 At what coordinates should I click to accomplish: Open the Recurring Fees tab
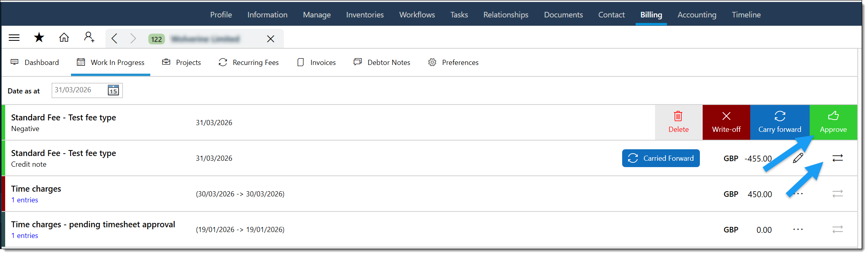click(x=249, y=63)
